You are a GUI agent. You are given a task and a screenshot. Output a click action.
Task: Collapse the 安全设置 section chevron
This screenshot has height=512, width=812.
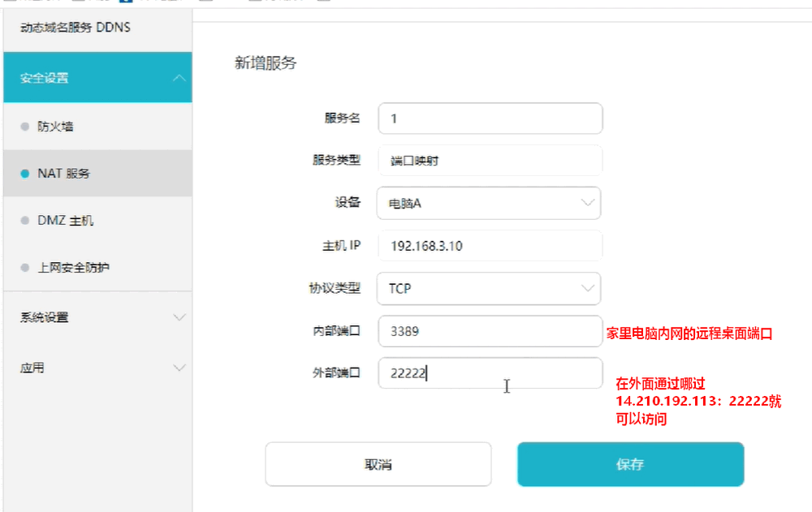pyautogui.click(x=179, y=78)
